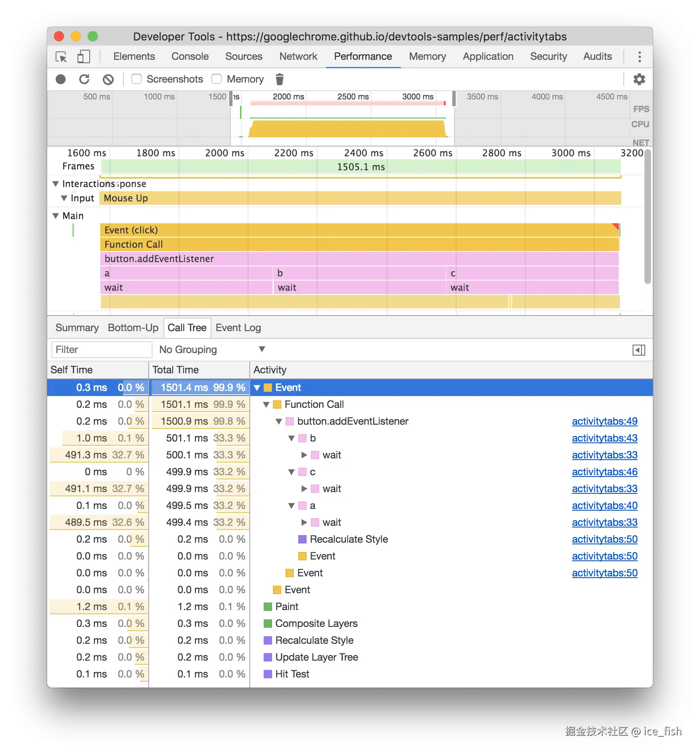Switch to the Network panel tab
The width and height of the screenshot is (700, 755).
[x=298, y=56]
